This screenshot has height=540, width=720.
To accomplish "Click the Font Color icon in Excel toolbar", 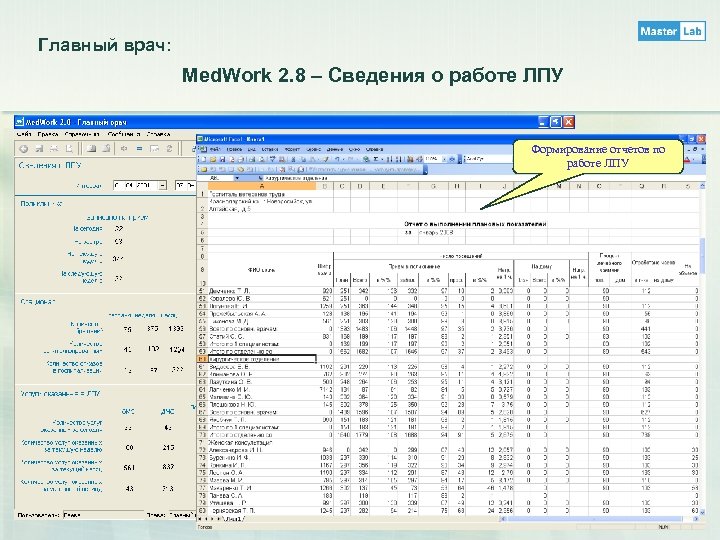I will pyautogui.click(x=687, y=159).
